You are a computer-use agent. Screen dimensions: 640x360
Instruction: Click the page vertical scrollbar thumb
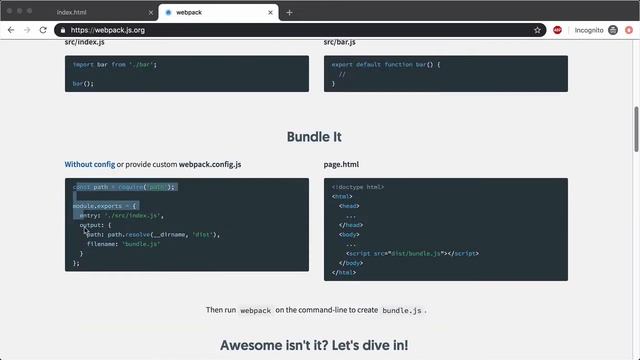point(636,129)
